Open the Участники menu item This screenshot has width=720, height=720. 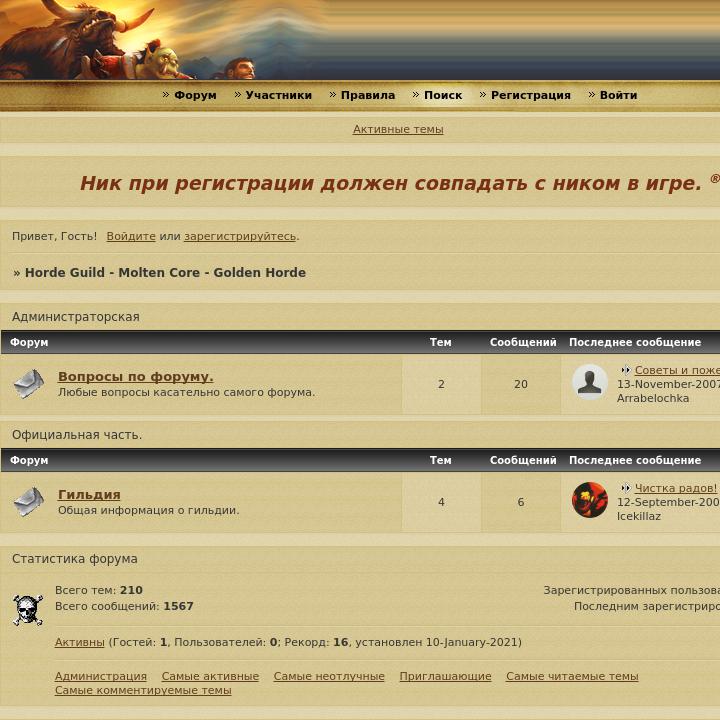pyautogui.click(x=278, y=95)
